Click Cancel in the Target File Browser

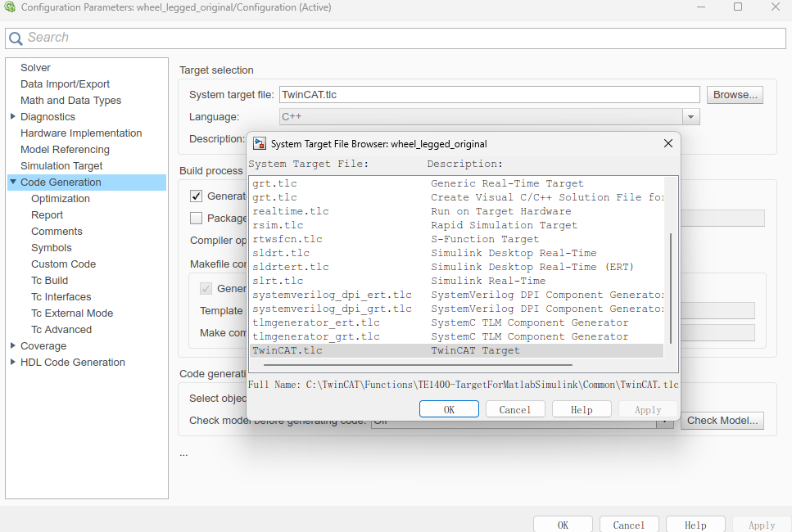515,409
